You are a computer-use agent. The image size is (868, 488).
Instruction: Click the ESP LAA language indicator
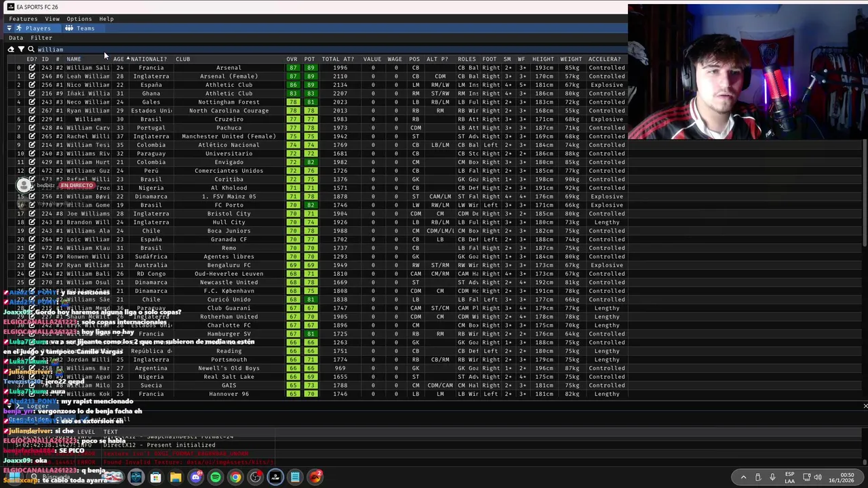[789, 477]
